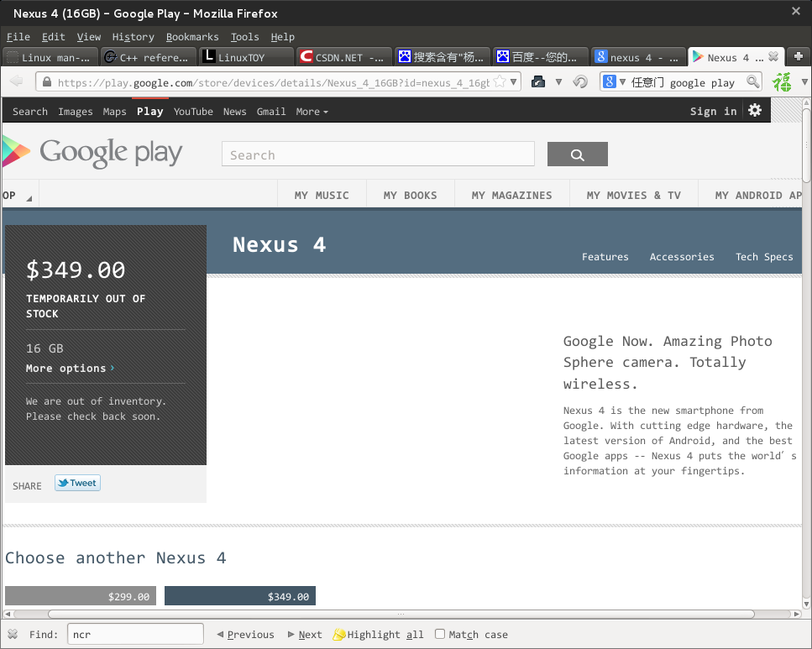Jump to Features section
812x649 pixels.
point(605,257)
